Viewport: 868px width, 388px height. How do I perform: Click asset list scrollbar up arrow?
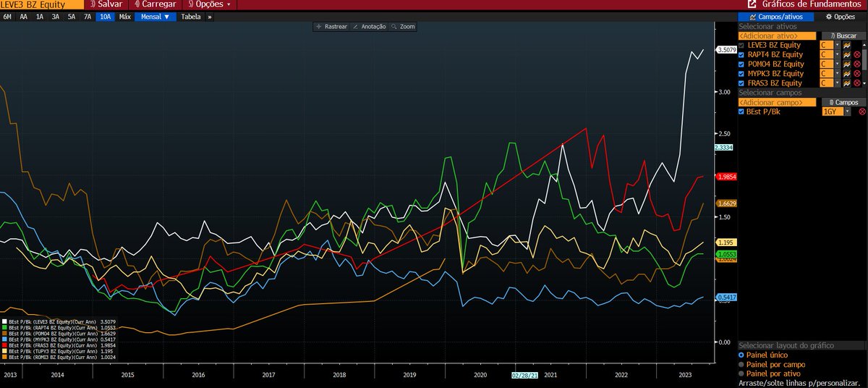pos(864,43)
